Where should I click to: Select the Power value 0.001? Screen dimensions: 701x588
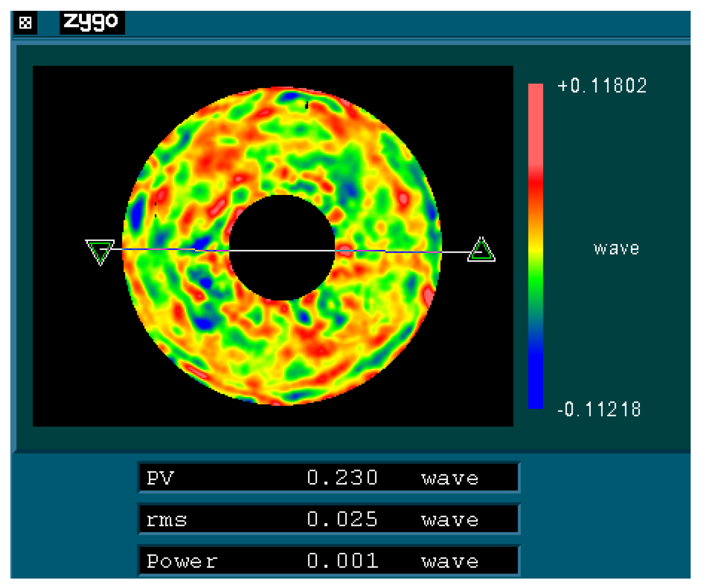pyautogui.click(x=342, y=561)
